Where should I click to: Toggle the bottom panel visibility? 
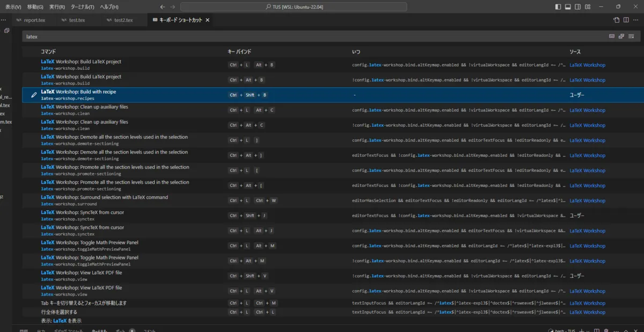[x=568, y=7]
